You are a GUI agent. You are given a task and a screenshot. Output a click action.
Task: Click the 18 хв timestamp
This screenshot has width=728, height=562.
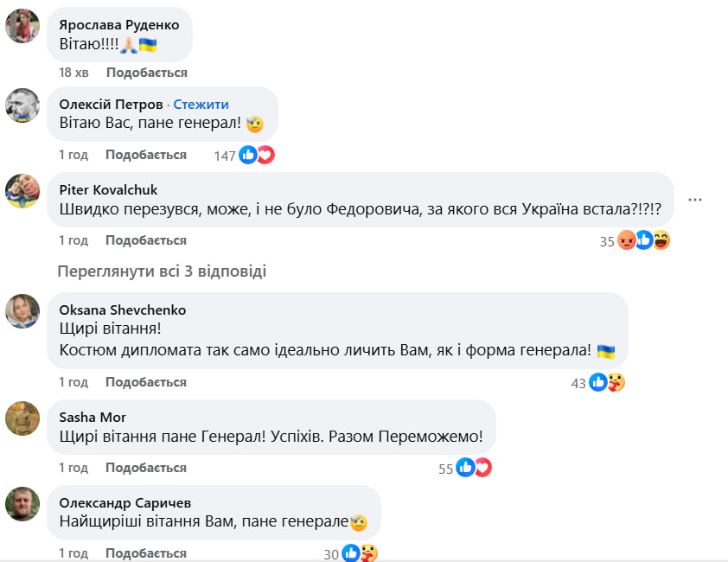pyautogui.click(x=73, y=73)
